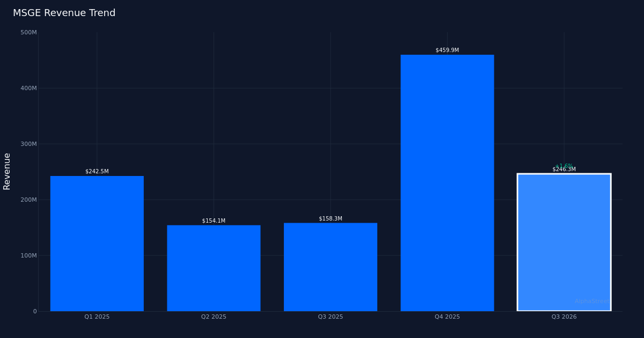Select the highlighted Q3 2026 bar

click(x=564, y=243)
